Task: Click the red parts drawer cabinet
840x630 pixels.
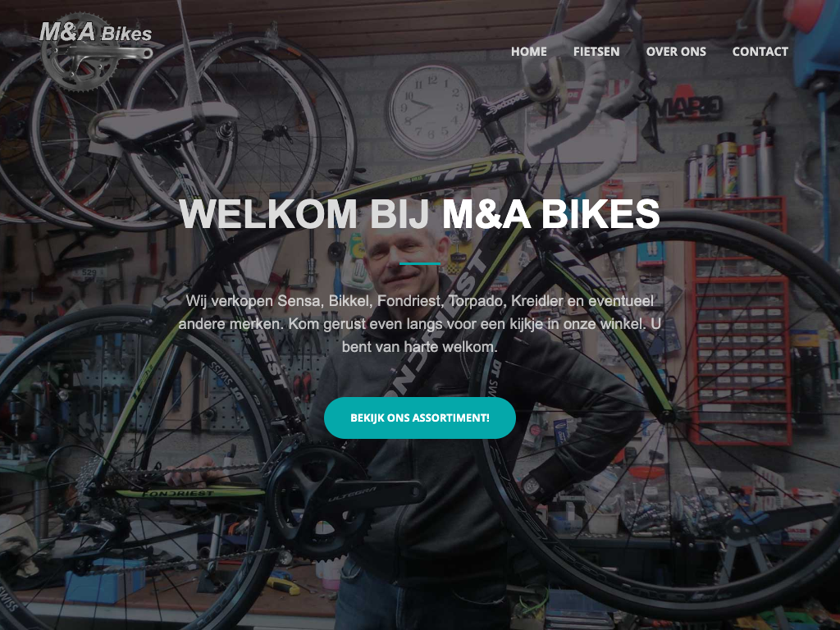Action: pos(738,322)
